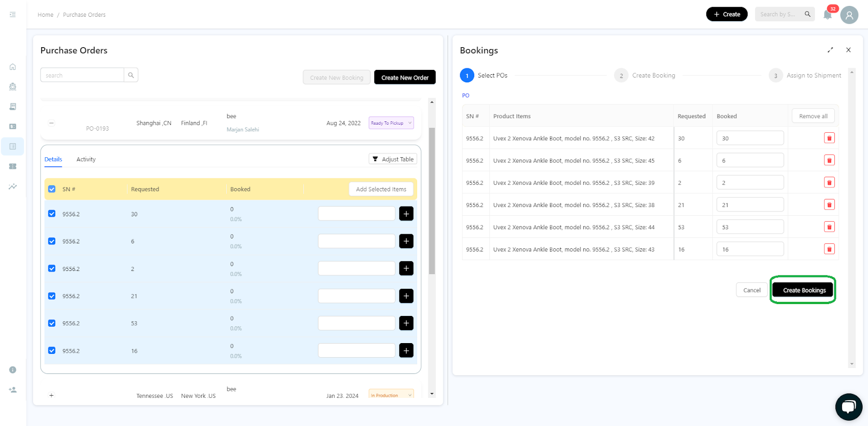This screenshot has width=868, height=426.
Task: Toggle the select-all SN # checkbox
Action: 52,189
